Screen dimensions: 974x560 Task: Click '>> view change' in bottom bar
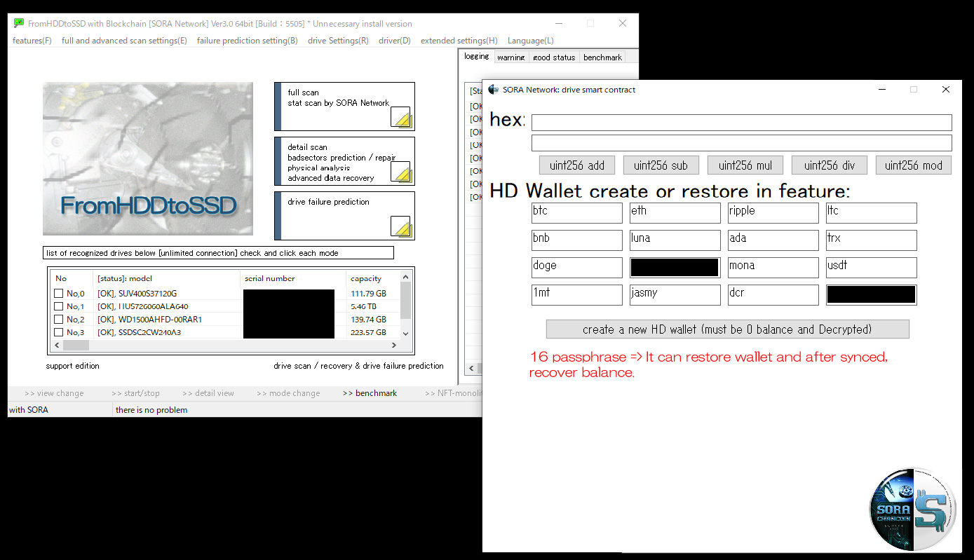click(54, 393)
